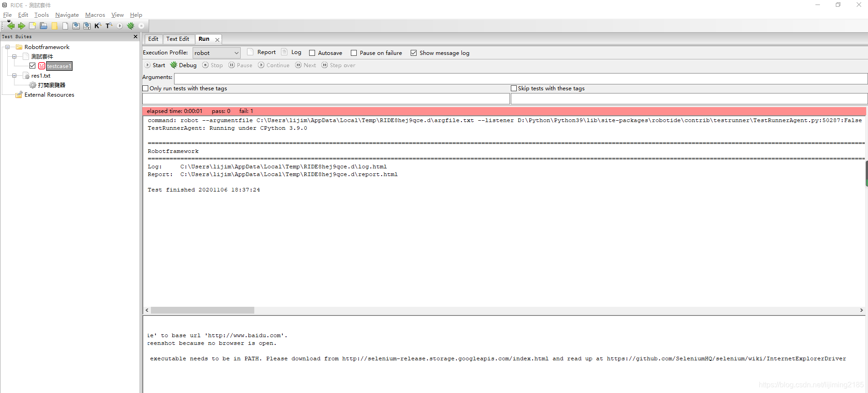
Task: Open the Tools menu
Action: (41, 15)
